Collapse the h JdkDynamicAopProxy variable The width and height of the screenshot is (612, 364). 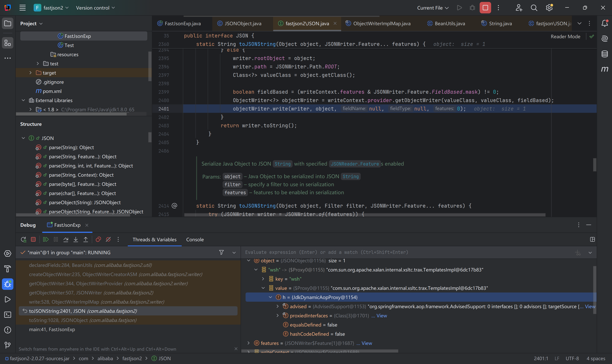coord(270,297)
